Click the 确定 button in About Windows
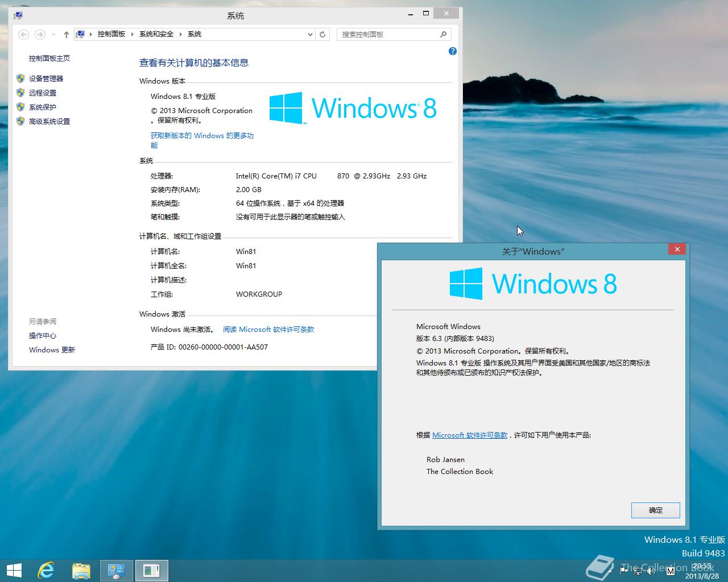 [656, 510]
